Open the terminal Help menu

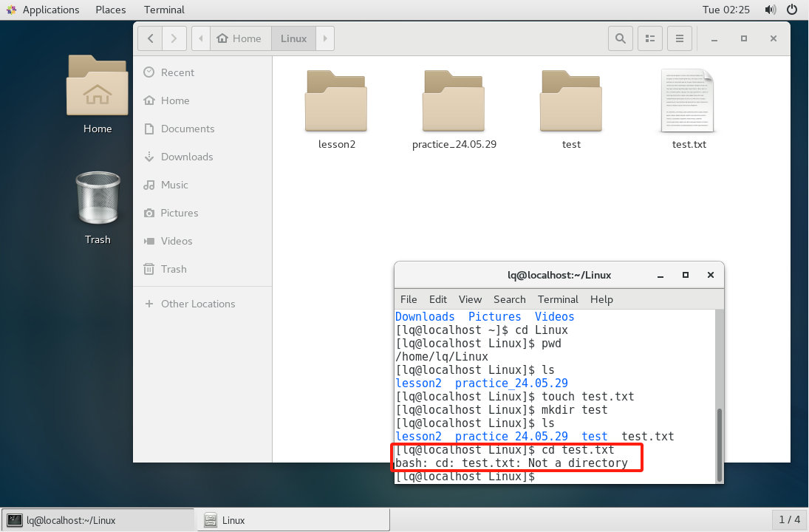[601, 300]
